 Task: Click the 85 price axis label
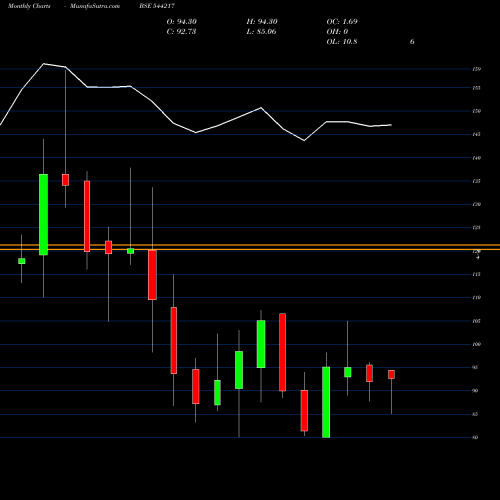[x=475, y=414]
